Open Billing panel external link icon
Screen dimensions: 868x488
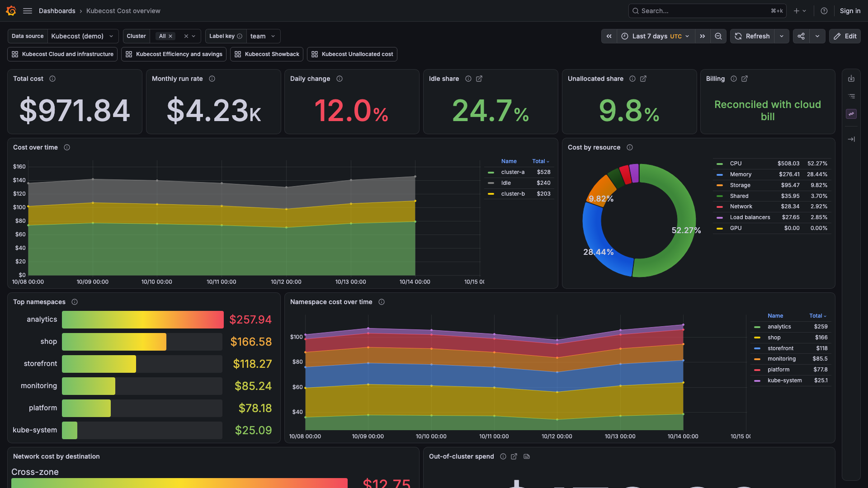pos(745,79)
